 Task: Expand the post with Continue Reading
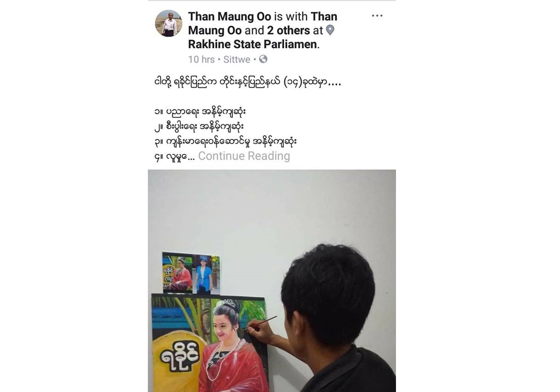(244, 156)
